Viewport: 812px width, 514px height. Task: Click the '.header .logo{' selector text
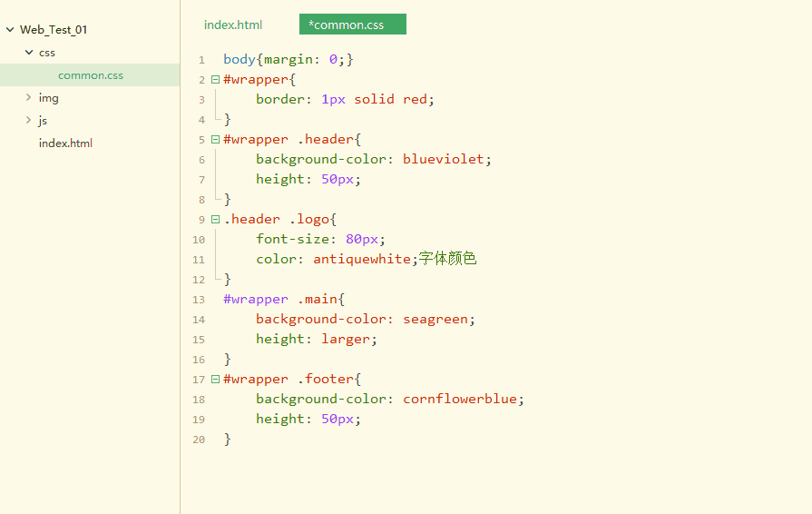(x=280, y=219)
